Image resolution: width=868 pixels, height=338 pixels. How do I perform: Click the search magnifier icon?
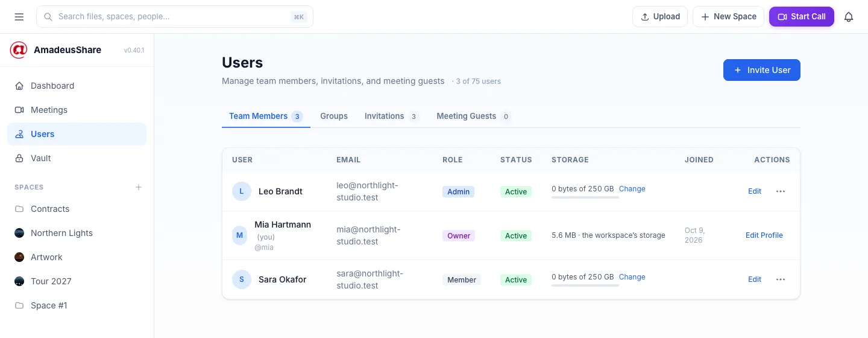[48, 17]
